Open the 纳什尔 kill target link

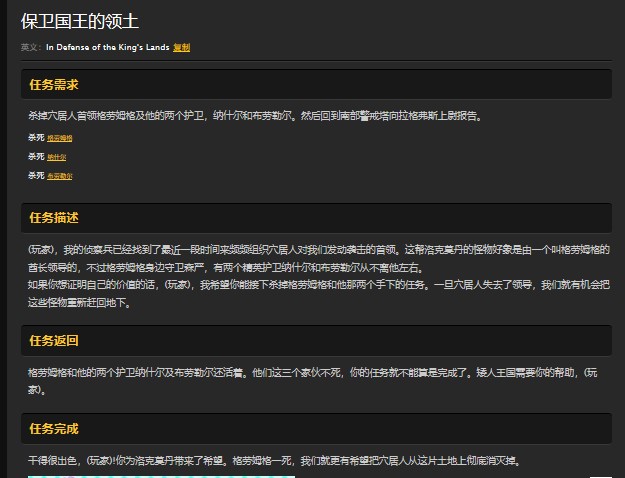point(57,157)
